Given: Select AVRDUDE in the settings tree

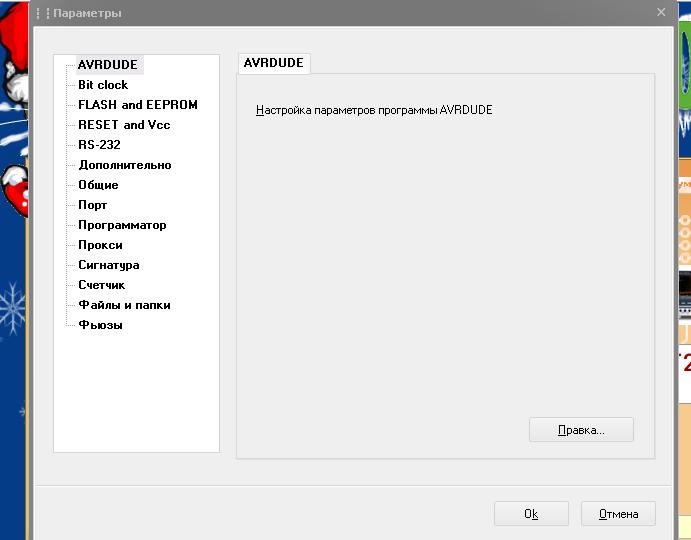Looking at the screenshot, I should click(108, 65).
